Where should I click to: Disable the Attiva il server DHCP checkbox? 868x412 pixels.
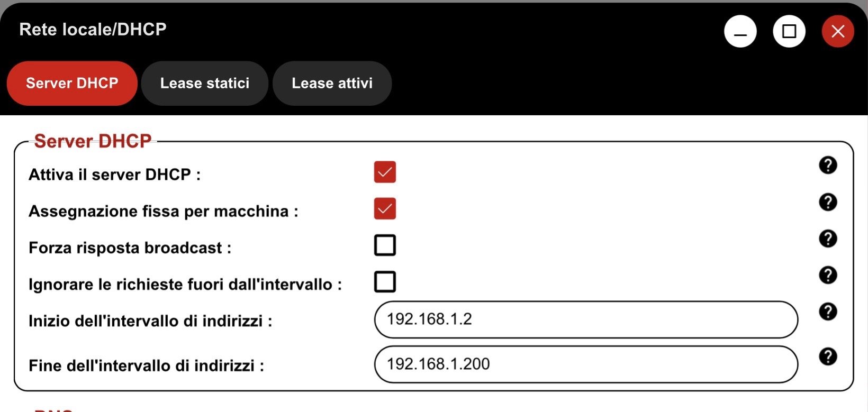pyautogui.click(x=385, y=172)
